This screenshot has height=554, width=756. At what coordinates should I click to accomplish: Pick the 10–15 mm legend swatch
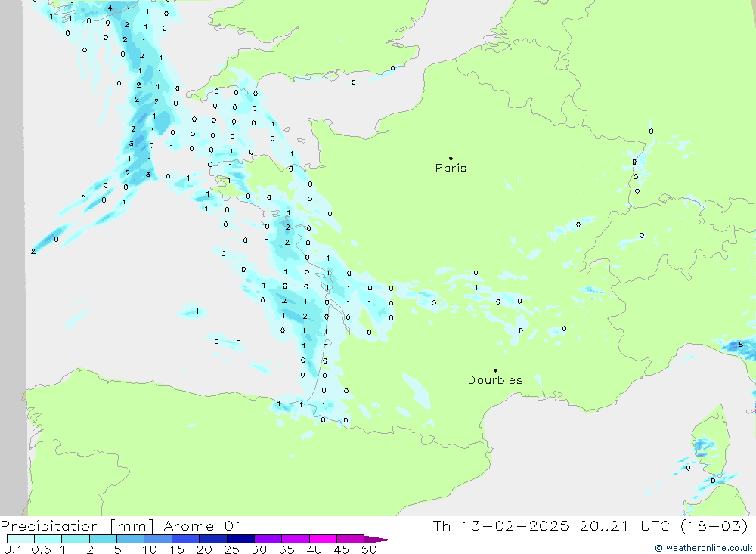(158, 539)
